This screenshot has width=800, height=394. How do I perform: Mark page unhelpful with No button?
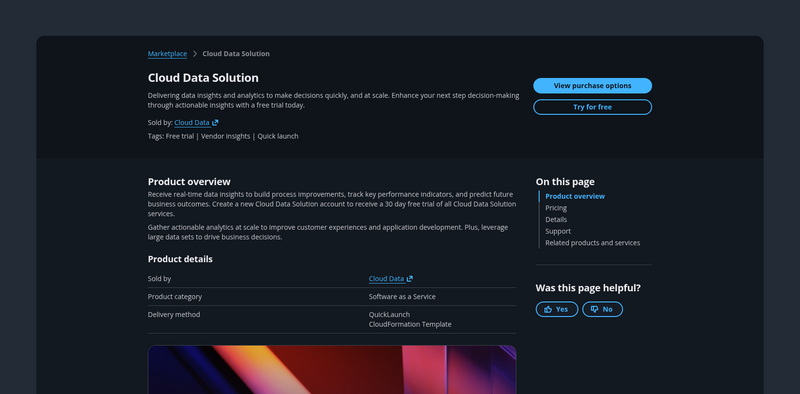(603, 309)
